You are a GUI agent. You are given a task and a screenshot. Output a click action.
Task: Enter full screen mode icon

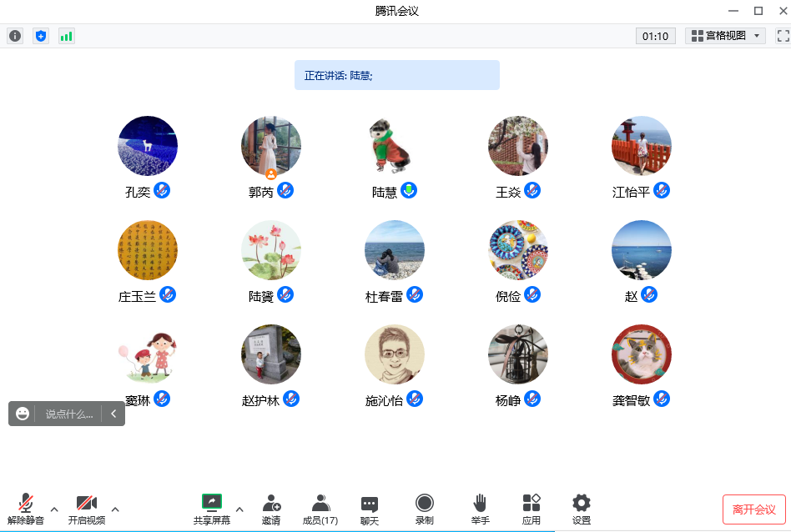783,36
